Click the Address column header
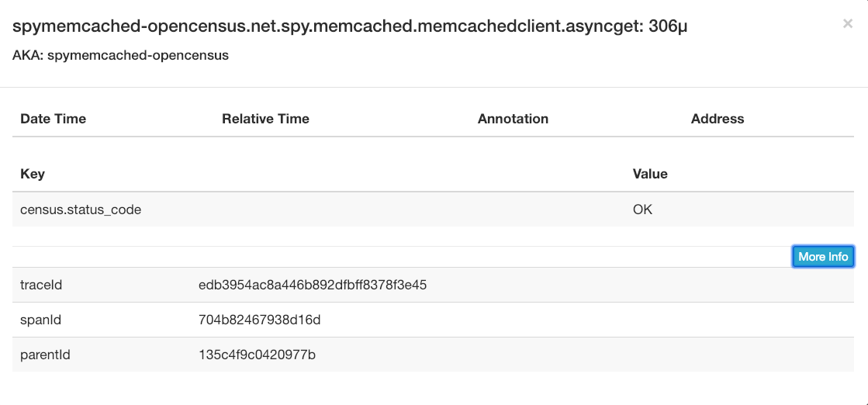 (x=718, y=119)
